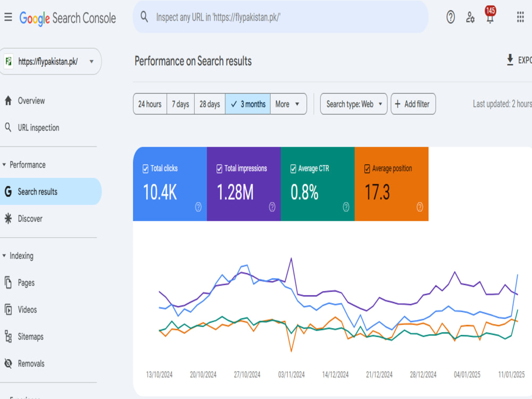This screenshot has height=399, width=532.
Task: Click the Sitemaps tree icon
Action: tap(8, 337)
